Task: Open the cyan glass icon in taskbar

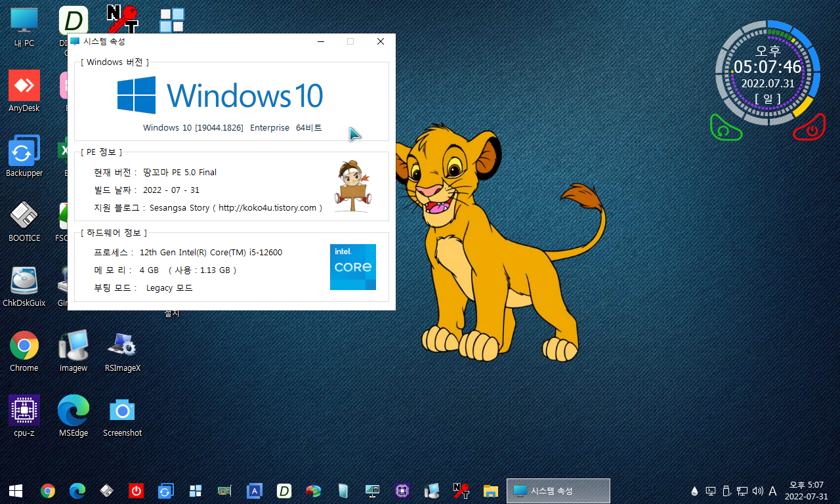Action: point(343,490)
